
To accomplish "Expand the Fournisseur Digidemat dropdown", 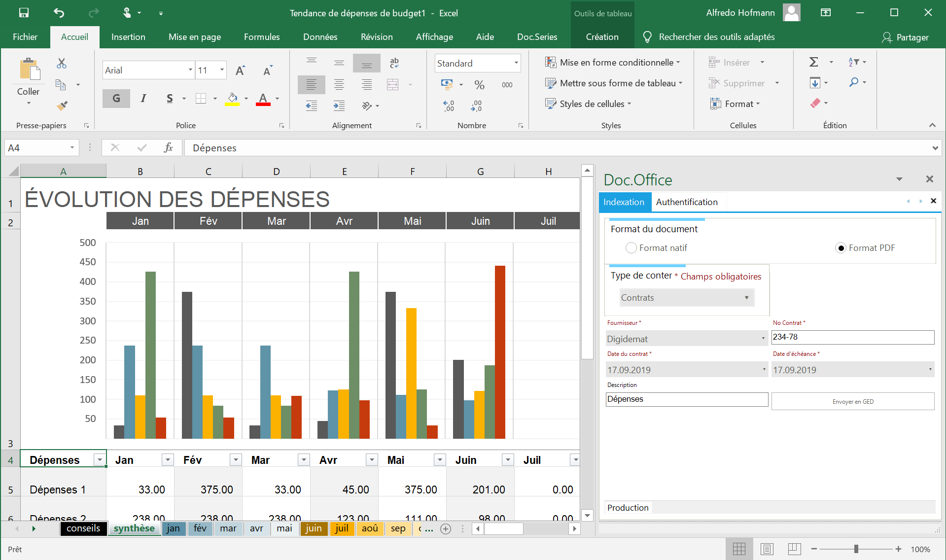I will point(763,339).
